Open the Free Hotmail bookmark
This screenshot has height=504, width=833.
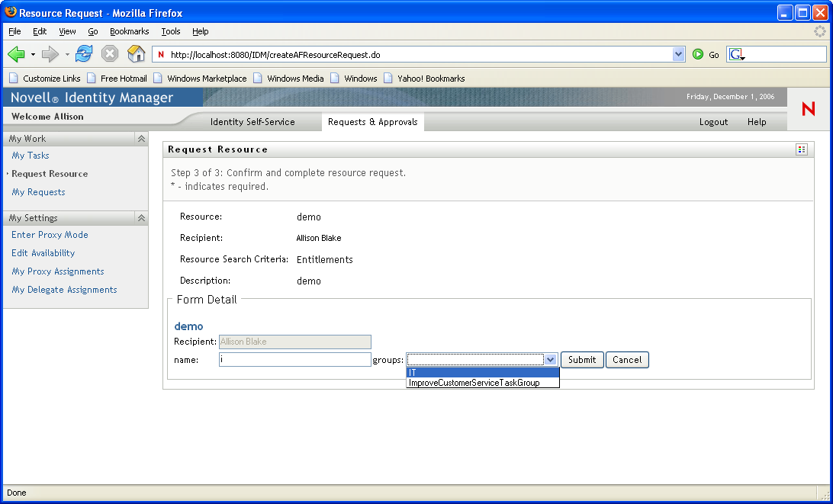[x=117, y=79]
